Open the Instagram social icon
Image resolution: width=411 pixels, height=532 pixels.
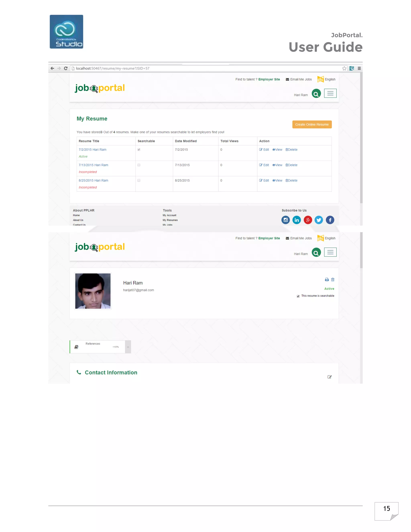(x=285, y=220)
